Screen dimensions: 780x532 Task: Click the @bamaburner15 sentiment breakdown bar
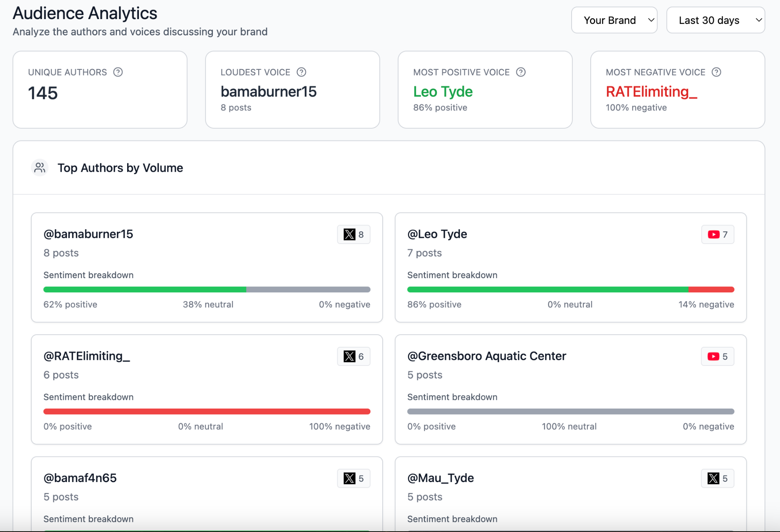tap(207, 290)
